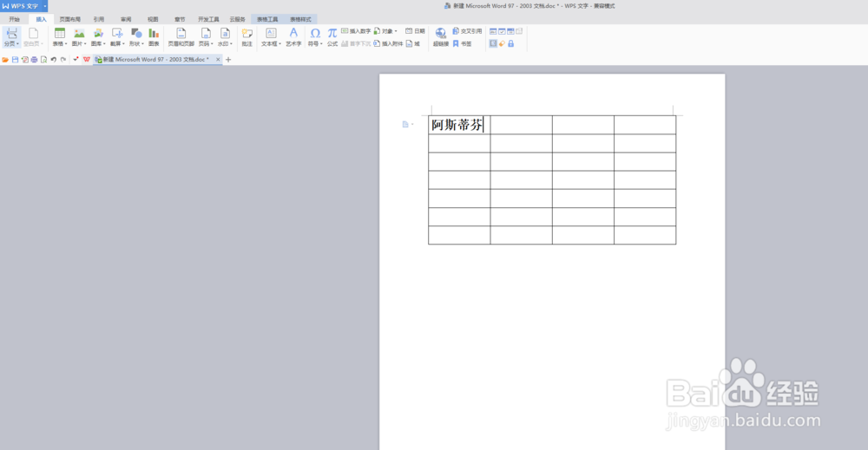868x450 pixels.
Task: Switch to the 引用 tab
Action: pyautogui.click(x=99, y=19)
